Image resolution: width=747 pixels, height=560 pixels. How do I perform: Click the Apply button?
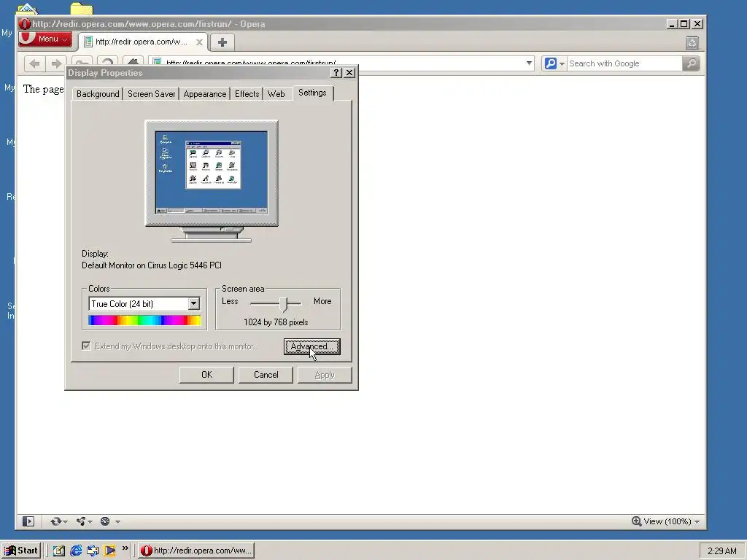click(325, 375)
